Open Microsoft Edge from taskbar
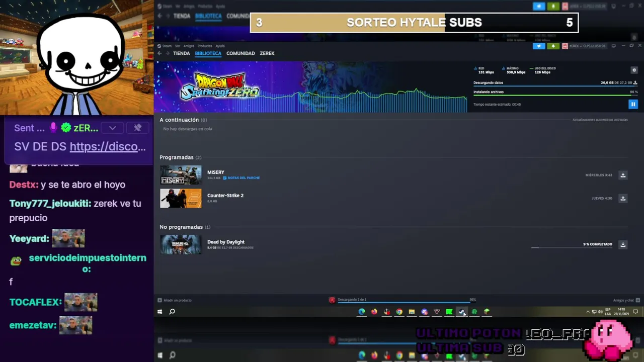Screen dimensions: 644x362 pyautogui.click(x=362, y=312)
